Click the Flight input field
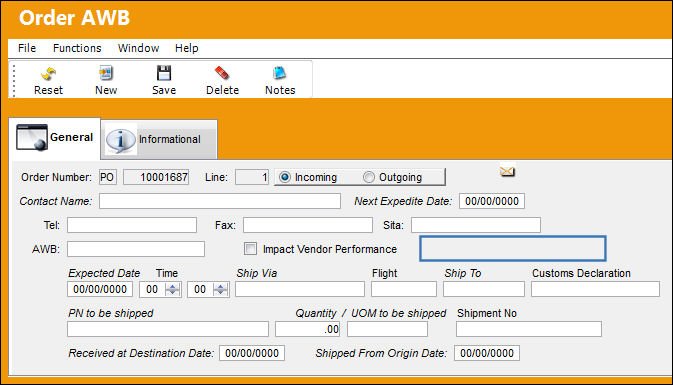The width and height of the screenshot is (673, 385). pos(404,289)
